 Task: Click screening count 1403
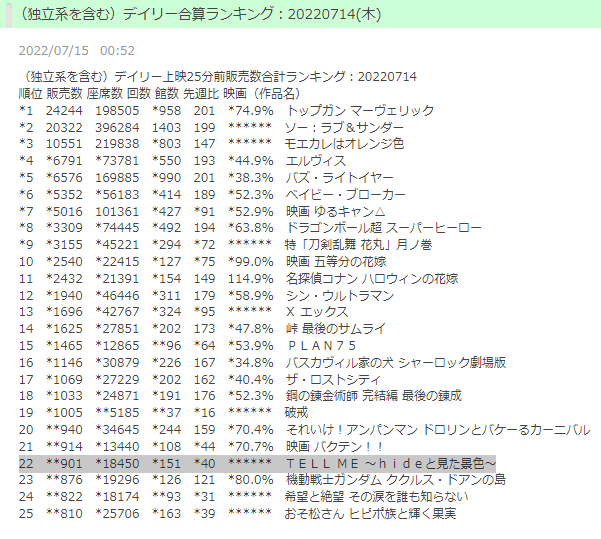click(166, 127)
